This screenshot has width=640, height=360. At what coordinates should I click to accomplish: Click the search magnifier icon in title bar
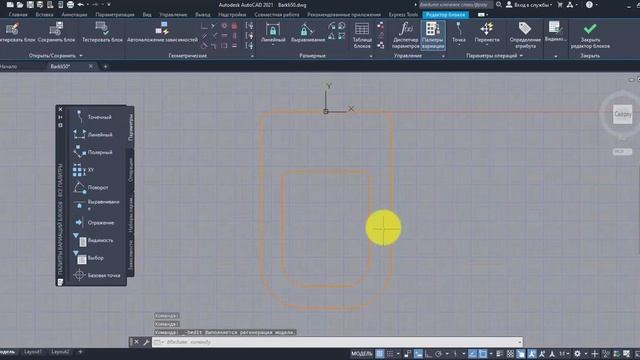[498, 5]
